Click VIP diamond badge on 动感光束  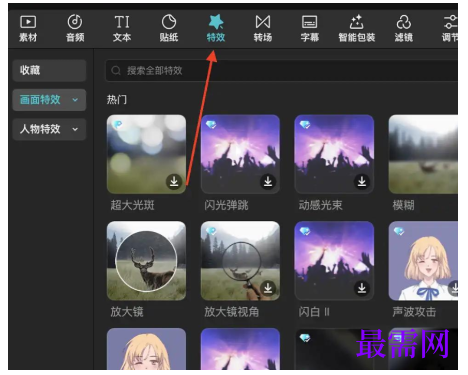(305, 125)
